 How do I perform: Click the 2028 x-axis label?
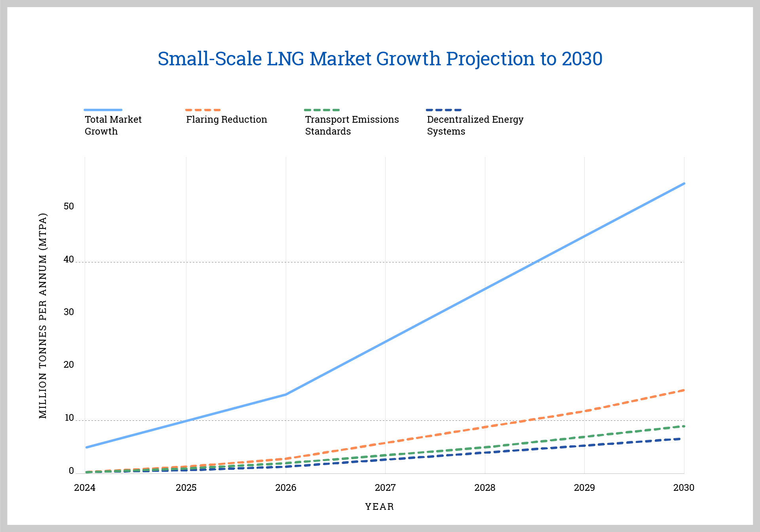click(485, 488)
